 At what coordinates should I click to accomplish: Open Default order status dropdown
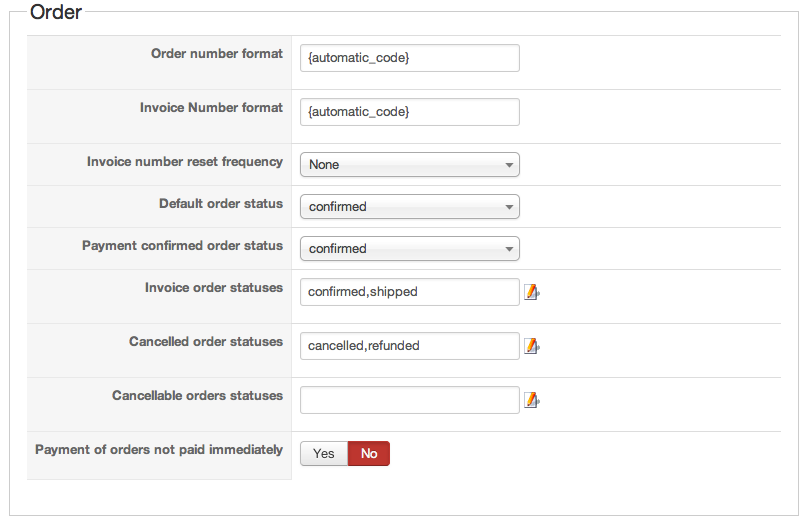[410, 207]
